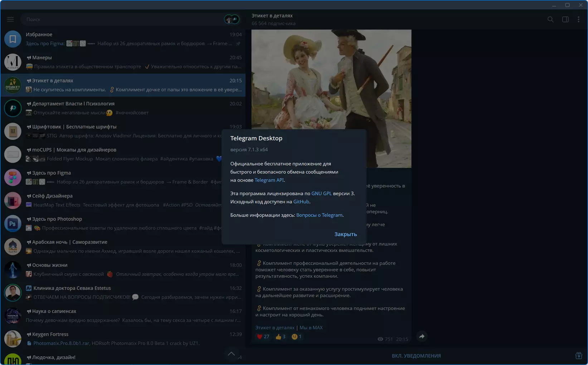This screenshot has height=365, width=588.
Task: Click the версия 7.1.3 x64 version text
Action: 249,150
